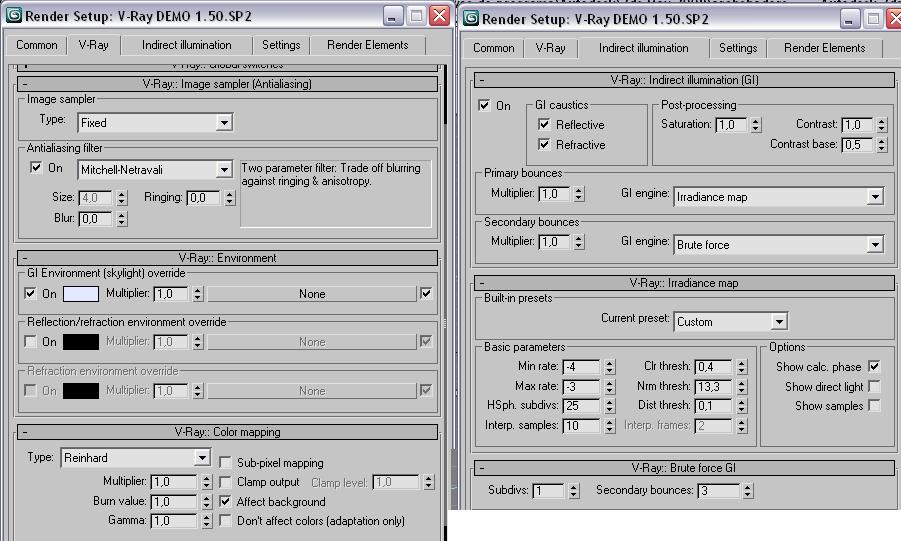Adjust Max rate spinner arrows
Screen dimensions: 901x541
[x=610, y=386]
